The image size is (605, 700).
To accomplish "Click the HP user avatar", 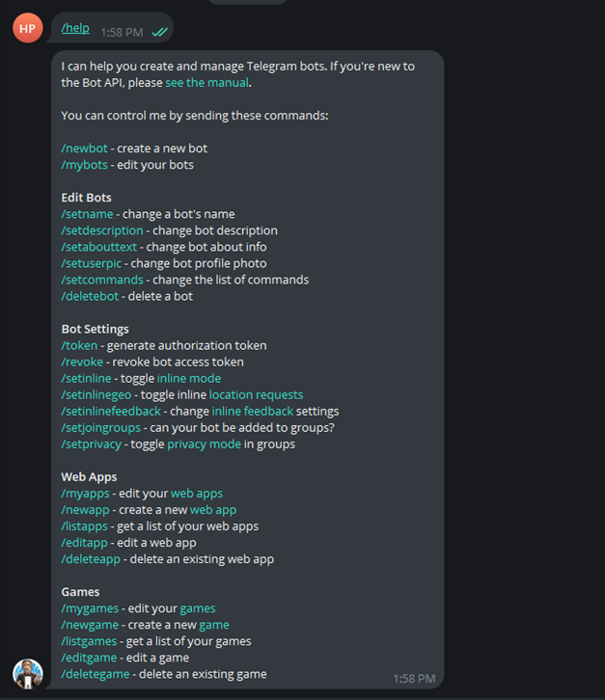I will pyautogui.click(x=27, y=28).
